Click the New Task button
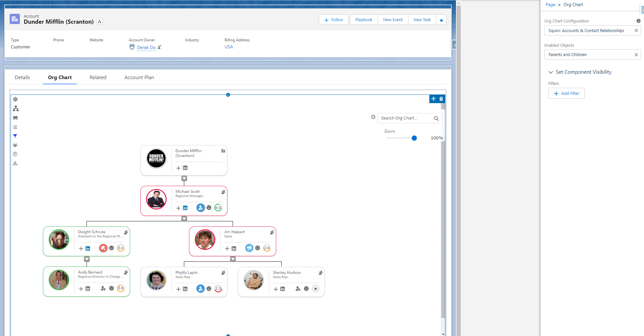644x336 pixels. pos(422,20)
